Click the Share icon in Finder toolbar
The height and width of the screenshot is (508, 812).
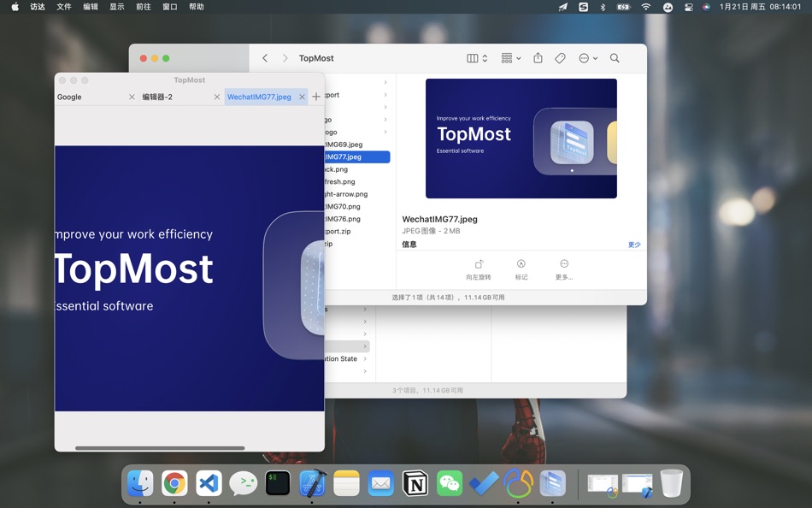coord(537,57)
